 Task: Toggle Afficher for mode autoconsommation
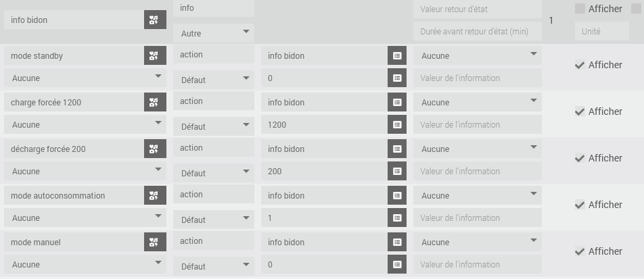click(580, 205)
